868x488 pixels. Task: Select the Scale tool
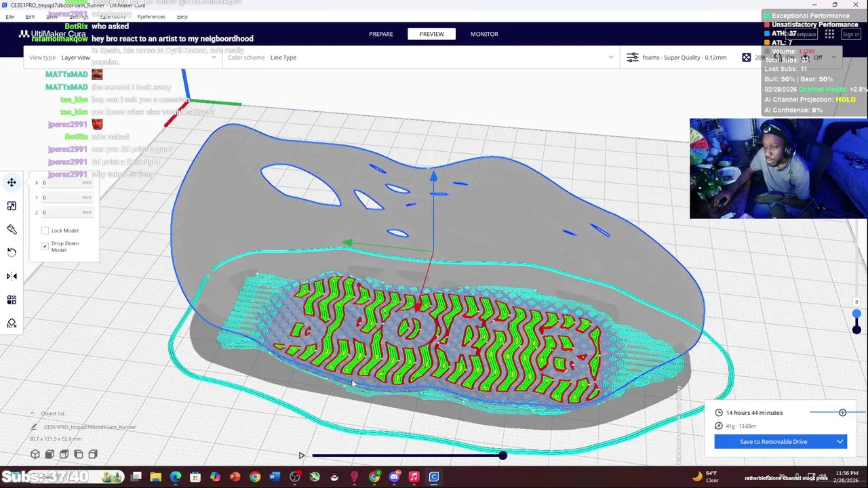[12, 206]
